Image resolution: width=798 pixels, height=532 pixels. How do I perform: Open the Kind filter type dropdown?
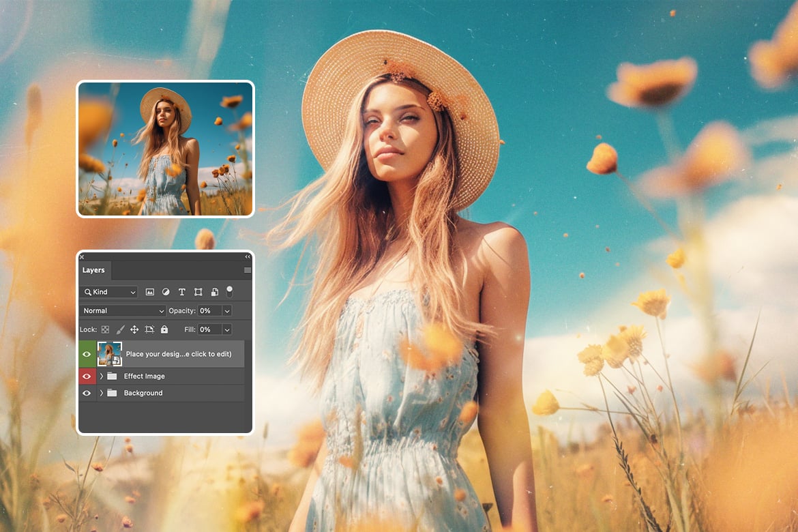click(109, 292)
